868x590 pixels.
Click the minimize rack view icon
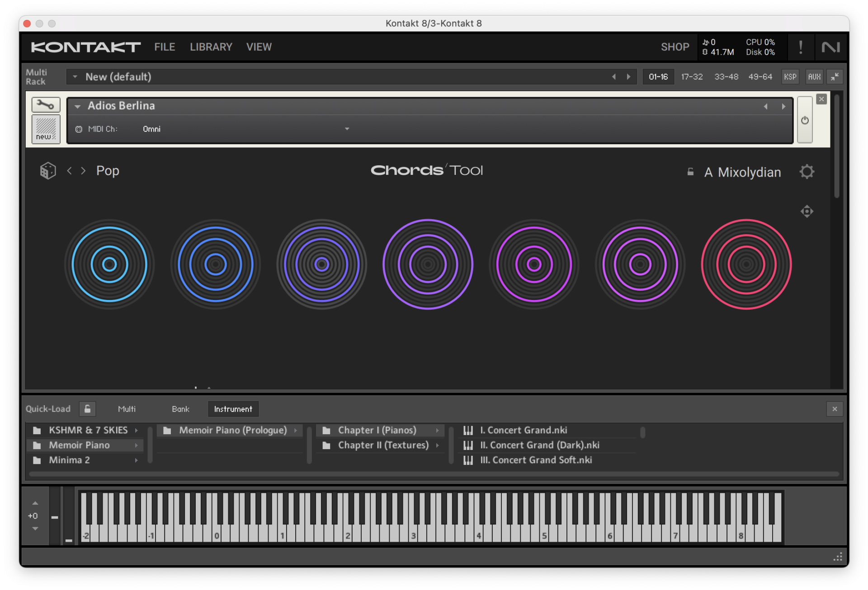tap(835, 77)
